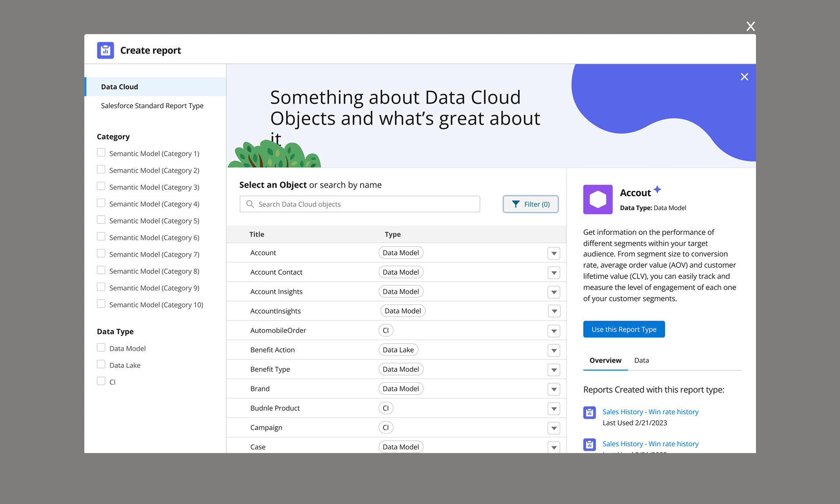Open Case row dropdown arrow
The width and height of the screenshot is (840, 504).
click(554, 447)
